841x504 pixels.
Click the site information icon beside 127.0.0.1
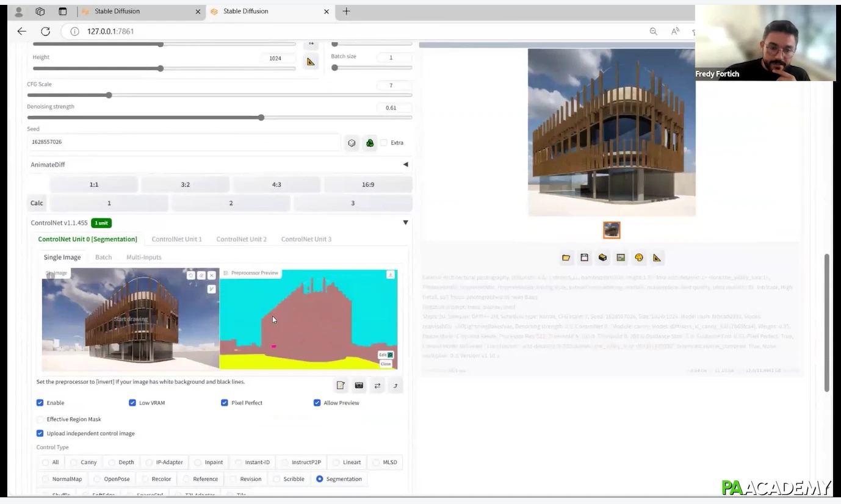tap(74, 31)
